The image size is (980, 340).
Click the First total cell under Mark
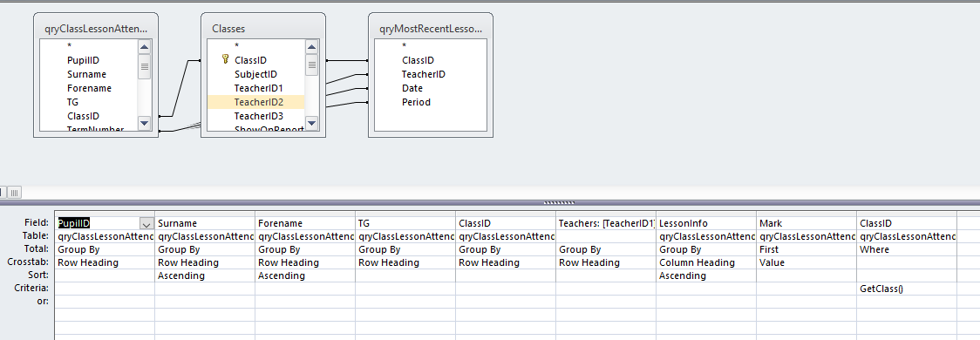[x=806, y=249]
